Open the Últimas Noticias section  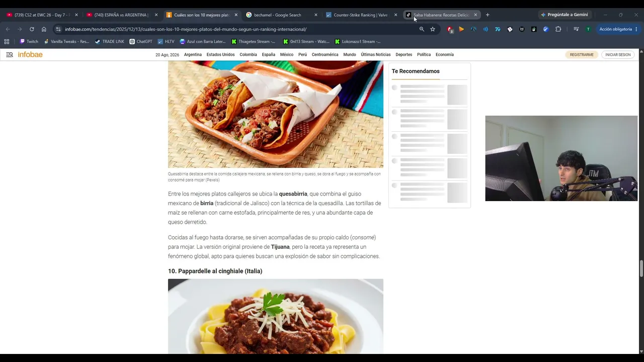pyautogui.click(x=375, y=54)
